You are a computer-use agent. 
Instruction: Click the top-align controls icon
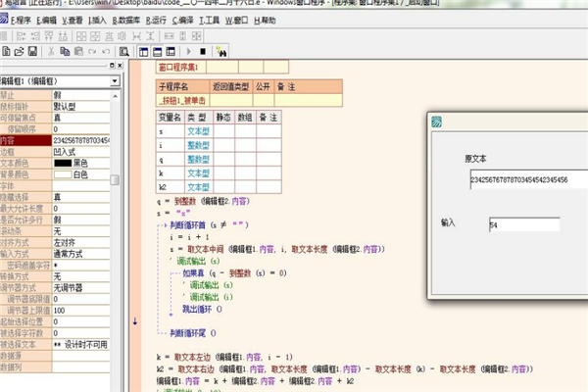click(49, 36)
